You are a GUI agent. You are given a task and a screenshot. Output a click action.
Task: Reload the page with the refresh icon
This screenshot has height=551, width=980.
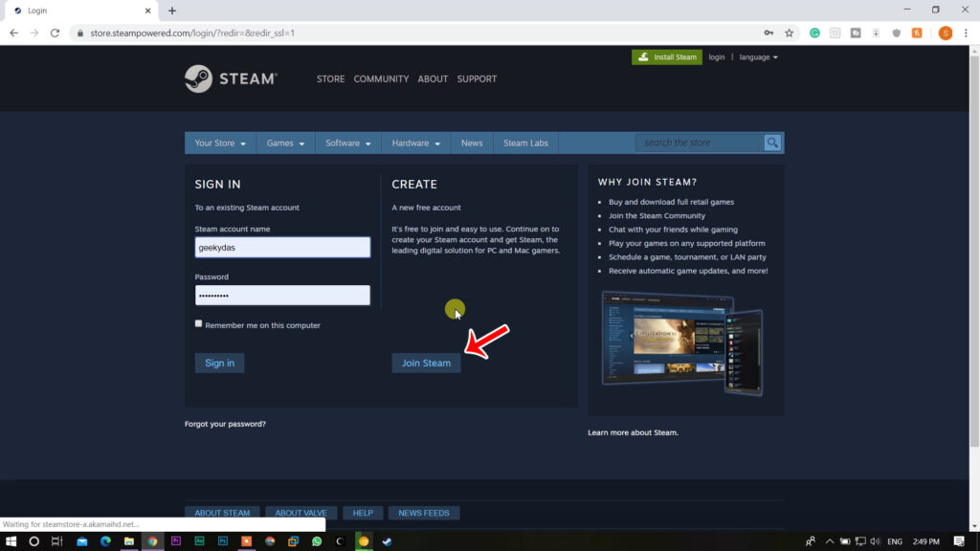[x=55, y=33]
